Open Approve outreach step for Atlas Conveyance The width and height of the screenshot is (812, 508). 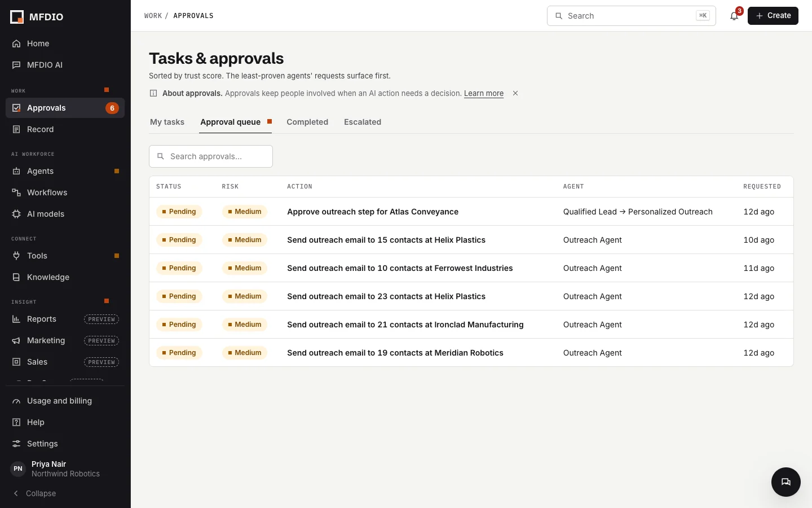(x=373, y=212)
